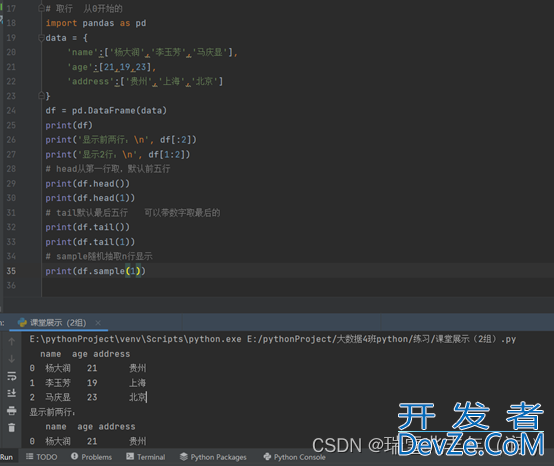Click the up-arrow icon in run panel

[x=11, y=342]
